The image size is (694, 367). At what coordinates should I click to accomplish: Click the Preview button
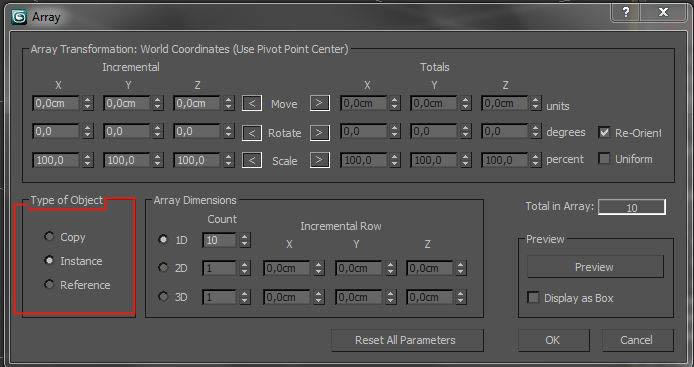595,267
